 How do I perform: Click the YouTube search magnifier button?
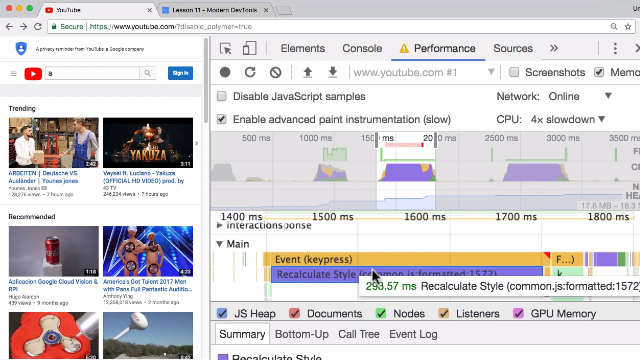148,73
